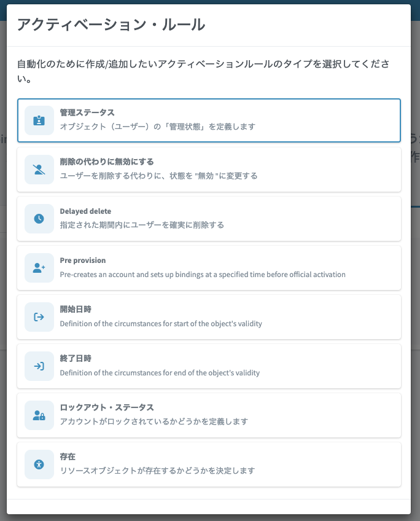Click description Pre-creates an account and sets up bindings

tap(203, 275)
